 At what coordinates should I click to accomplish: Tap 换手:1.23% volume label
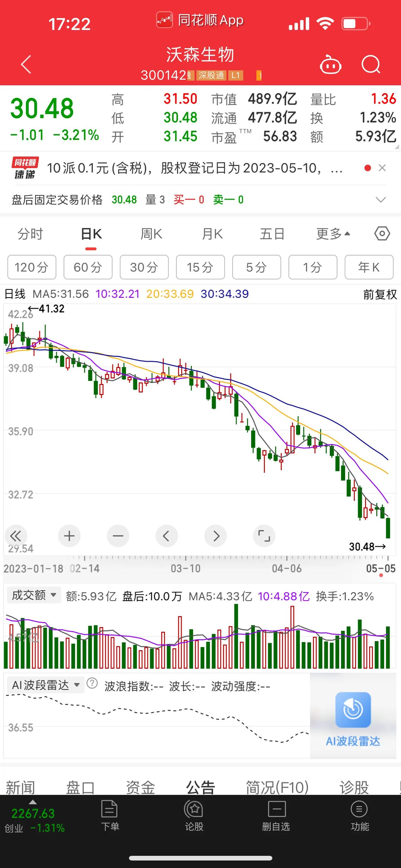(x=345, y=597)
